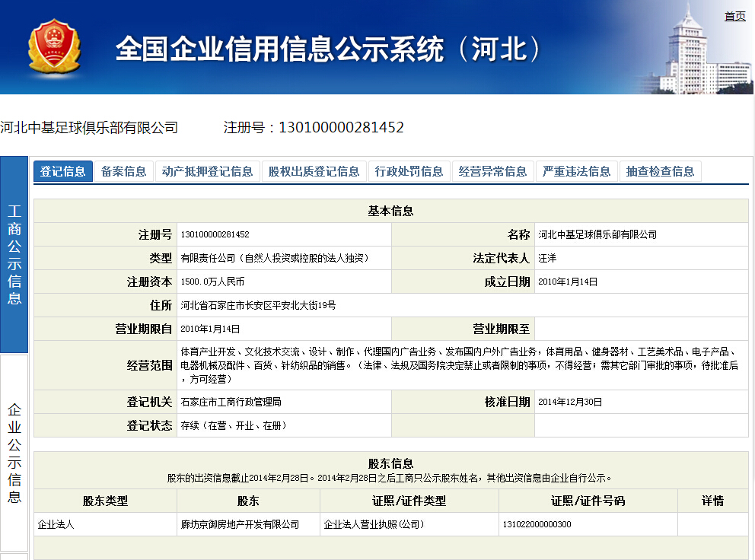The image size is (755, 560).
Task: View the 行政处罚信息 tab
Action: click(409, 171)
